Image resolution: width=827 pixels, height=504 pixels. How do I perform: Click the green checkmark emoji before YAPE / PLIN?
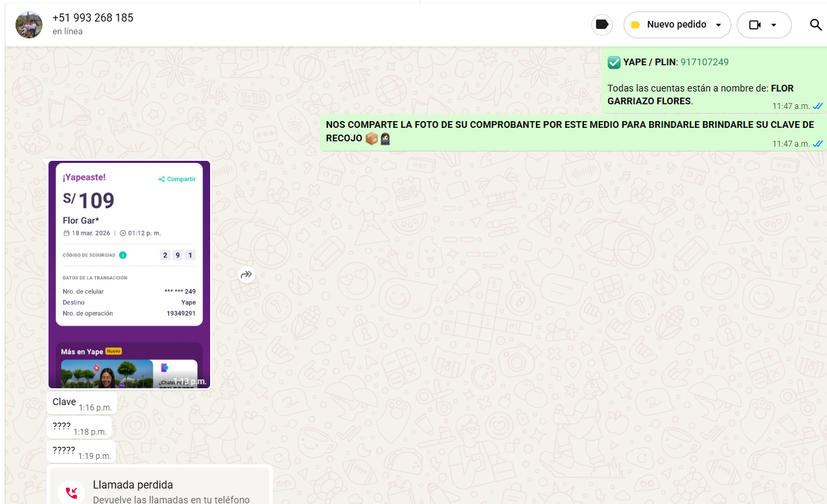614,62
